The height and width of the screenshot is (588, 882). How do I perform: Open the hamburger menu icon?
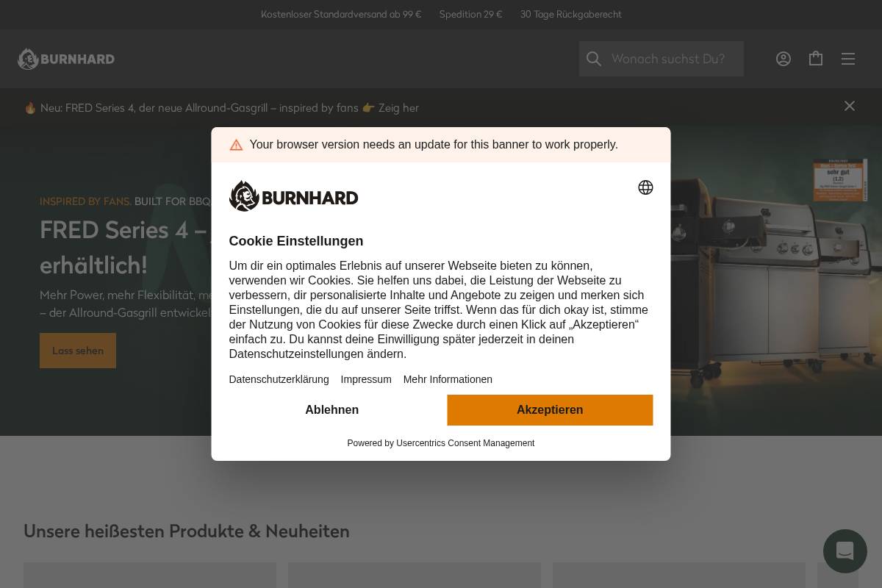pos(848,59)
